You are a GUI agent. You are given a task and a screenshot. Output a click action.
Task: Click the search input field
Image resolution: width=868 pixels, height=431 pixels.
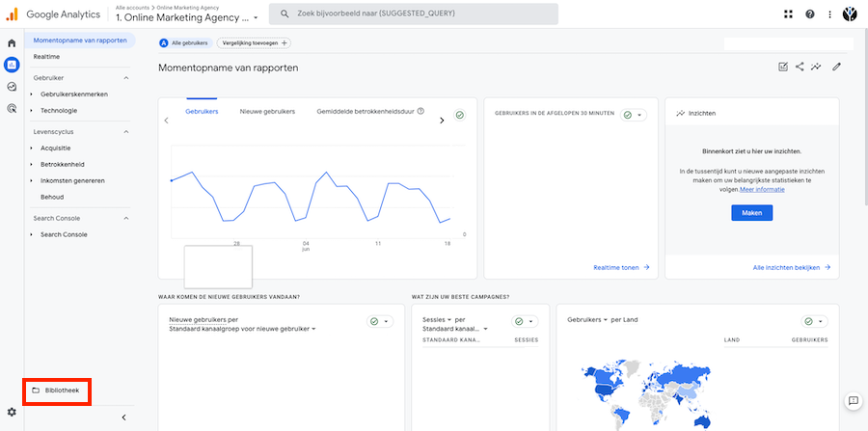point(413,14)
